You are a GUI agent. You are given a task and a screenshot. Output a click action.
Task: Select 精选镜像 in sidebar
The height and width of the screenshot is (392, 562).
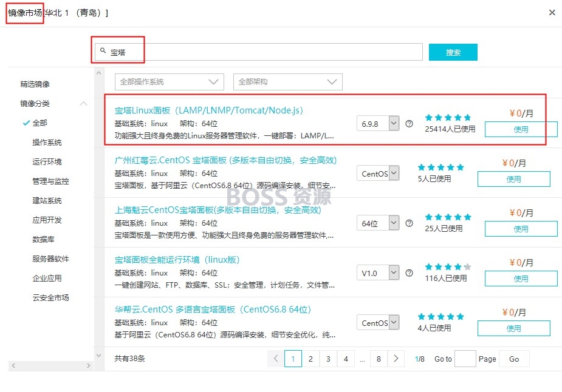click(35, 84)
